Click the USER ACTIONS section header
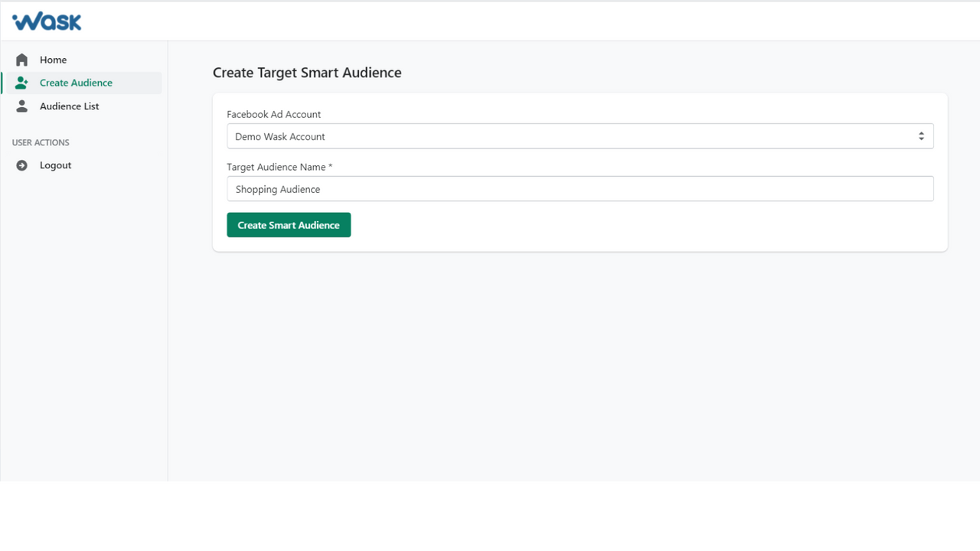 tap(41, 142)
